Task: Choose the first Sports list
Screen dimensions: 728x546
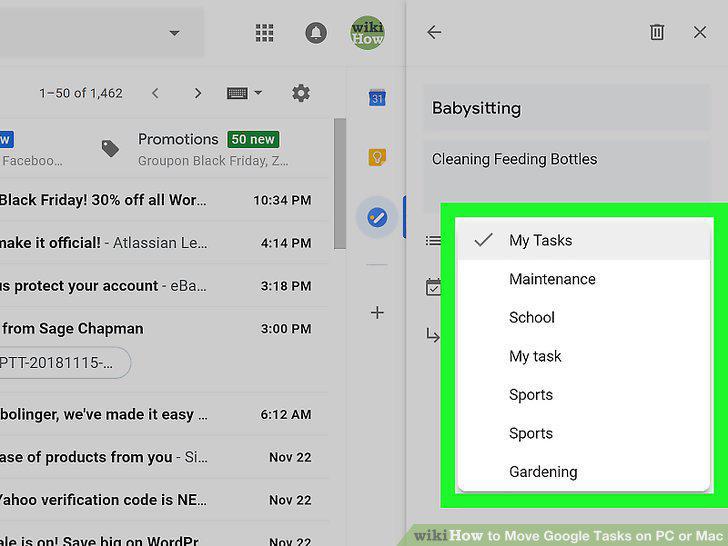Action: pyautogui.click(x=584, y=395)
